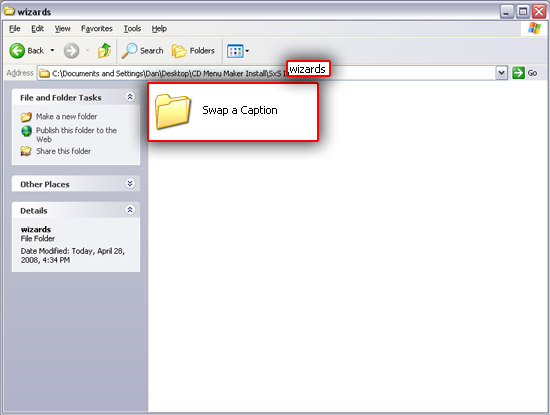Toggle the Folders pane button
This screenshot has width=550, height=415.
click(x=193, y=51)
